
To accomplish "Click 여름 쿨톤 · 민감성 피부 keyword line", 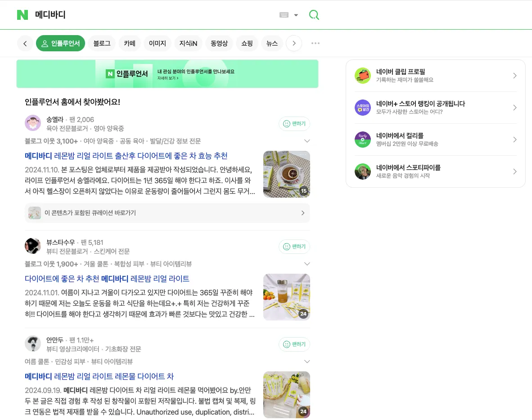I will [79, 361].
